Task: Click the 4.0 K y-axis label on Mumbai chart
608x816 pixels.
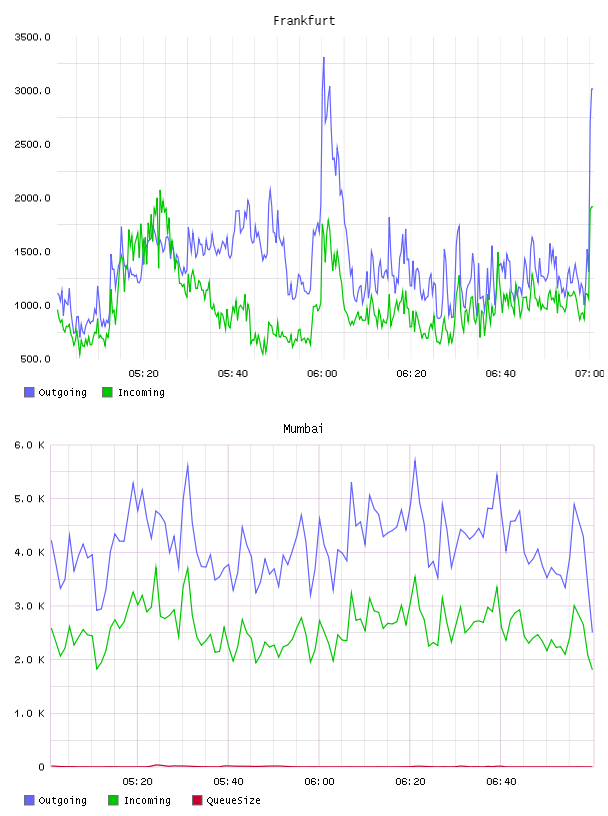Action: point(30,552)
